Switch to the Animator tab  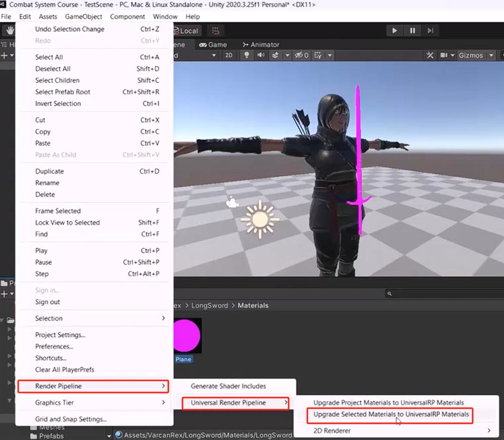tap(261, 44)
